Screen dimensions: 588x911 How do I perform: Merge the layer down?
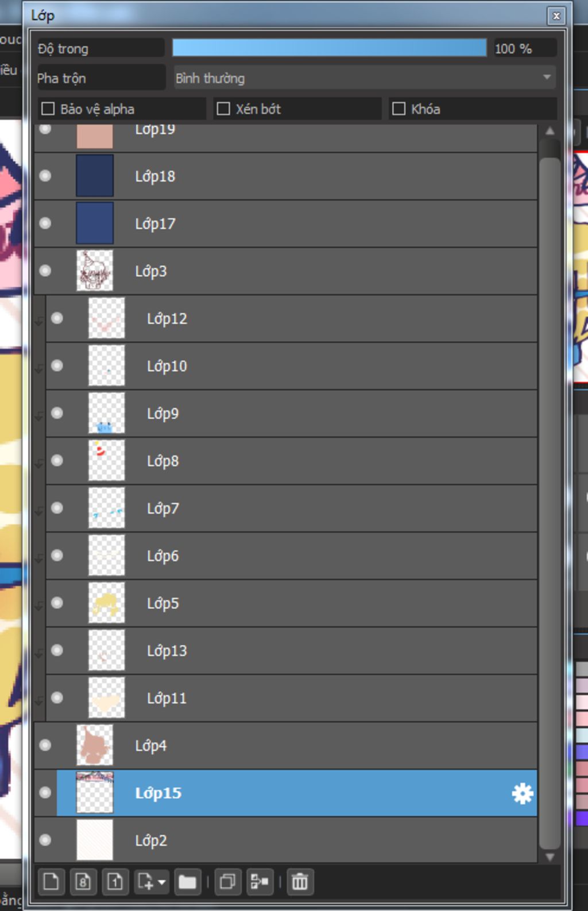pos(260,881)
